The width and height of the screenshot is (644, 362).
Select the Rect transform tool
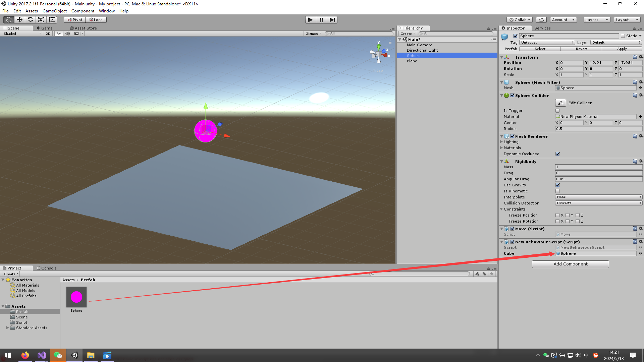tap(51, 19)
